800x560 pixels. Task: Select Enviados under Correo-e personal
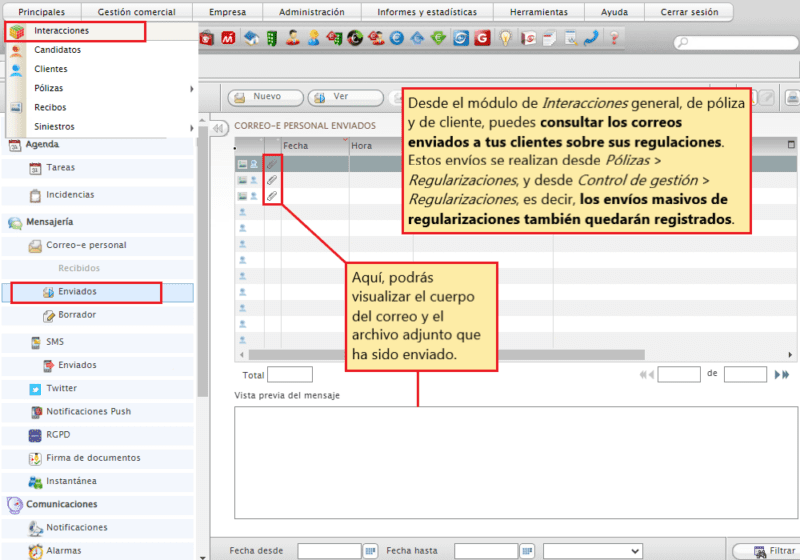point(77,292)
